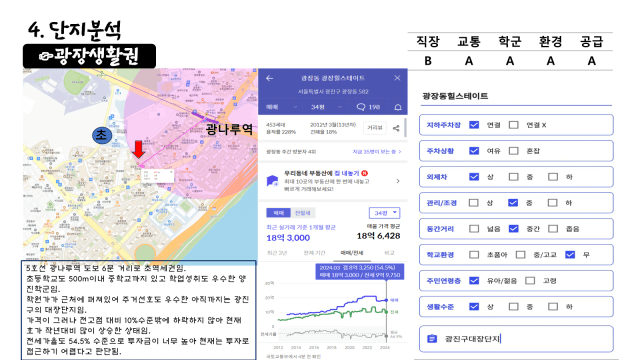The height and width of the screenshot is (360, 640).
Task: Click the 서울특별시 광진구 광장동 582 address
Action: 333,92
